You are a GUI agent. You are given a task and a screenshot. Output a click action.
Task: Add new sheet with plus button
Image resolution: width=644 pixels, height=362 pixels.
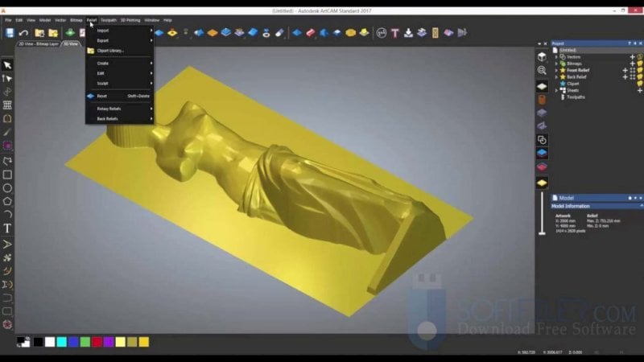click(640, 90)
